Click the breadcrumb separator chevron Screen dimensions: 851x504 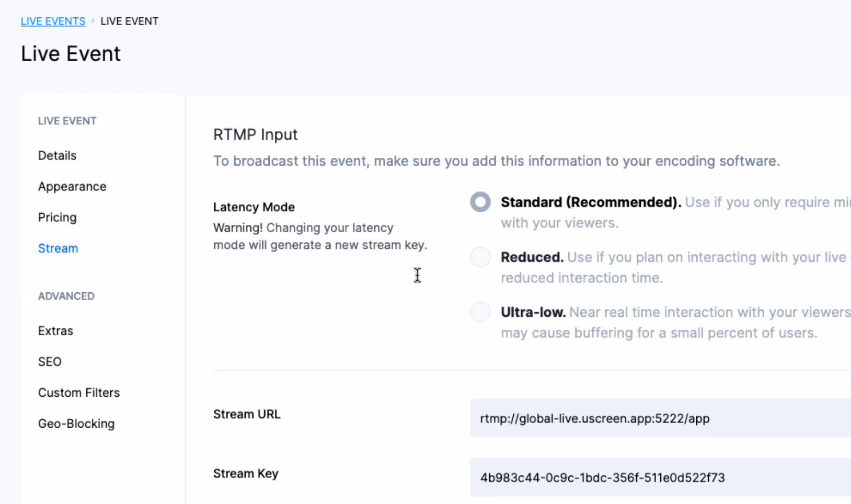93,21
